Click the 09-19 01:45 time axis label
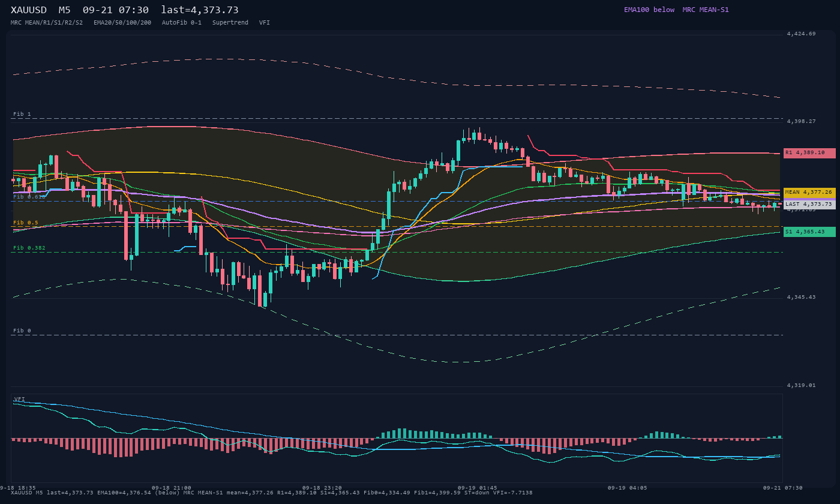 (x=477, y=488)
